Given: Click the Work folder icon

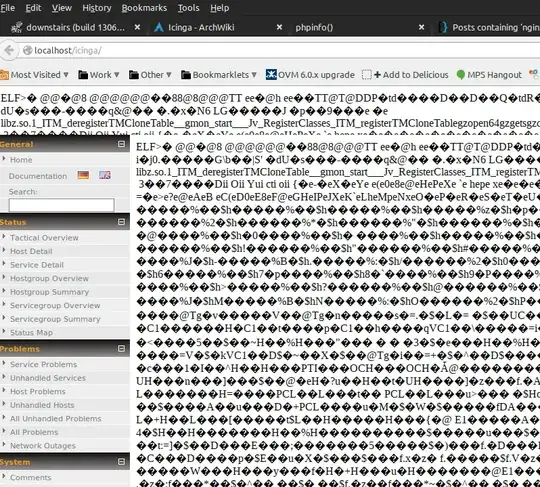Looking at the screenshot, I should pos(83,75).
